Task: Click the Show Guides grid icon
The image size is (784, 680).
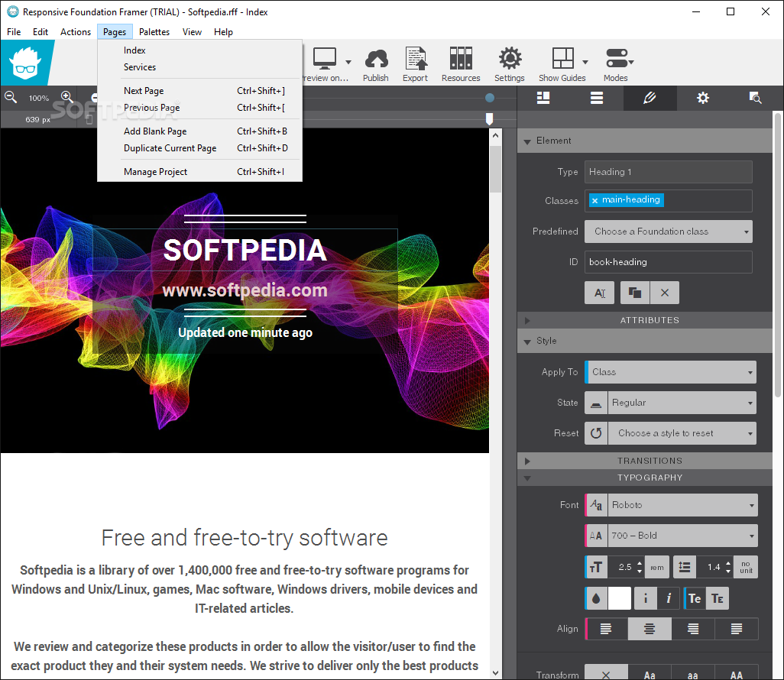Action: pos(562,58)
